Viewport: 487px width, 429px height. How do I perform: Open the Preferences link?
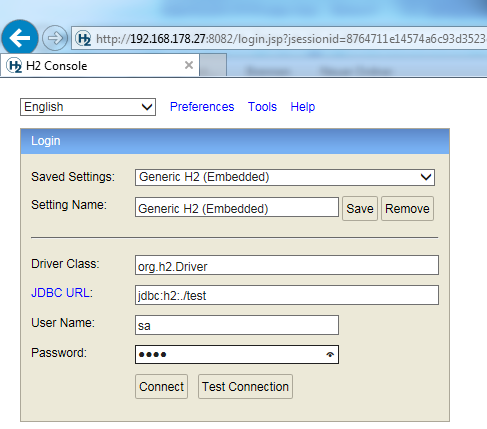pyautogui.click(x=202, y=107)
